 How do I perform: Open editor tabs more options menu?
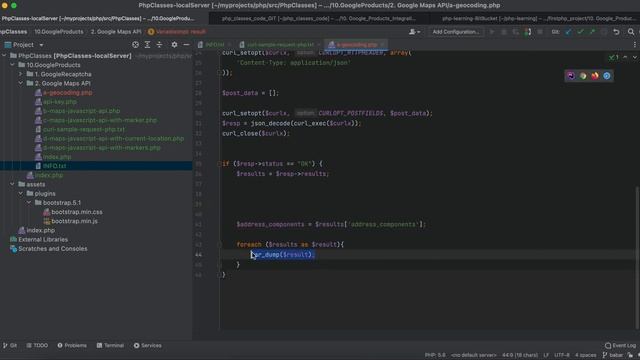(x=635, y=44)
